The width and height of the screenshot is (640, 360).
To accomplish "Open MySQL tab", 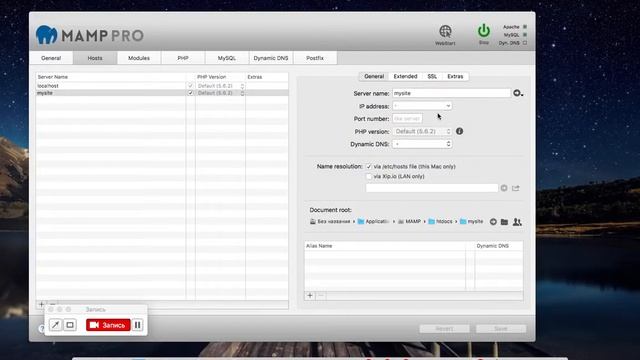I will click(x=227, y=58).
